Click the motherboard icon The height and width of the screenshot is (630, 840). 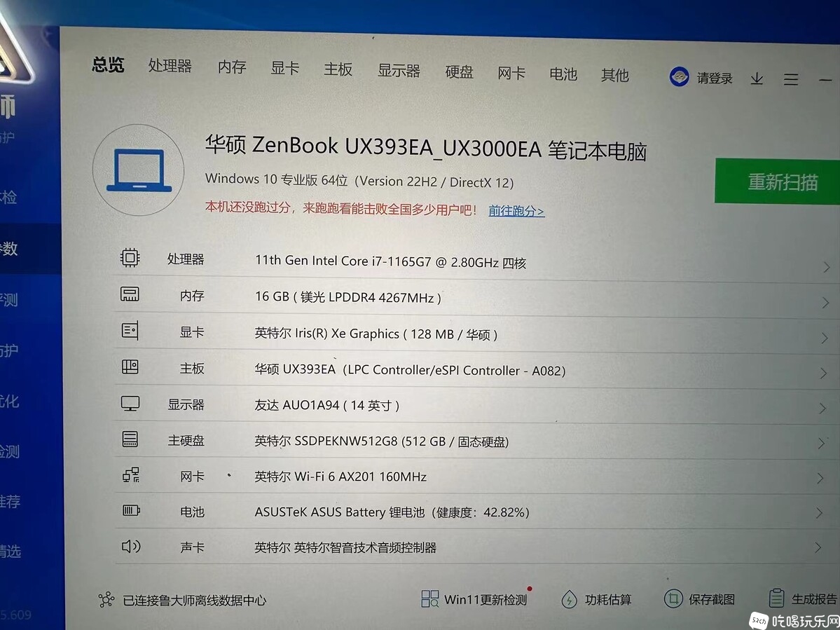coord(130,367)
